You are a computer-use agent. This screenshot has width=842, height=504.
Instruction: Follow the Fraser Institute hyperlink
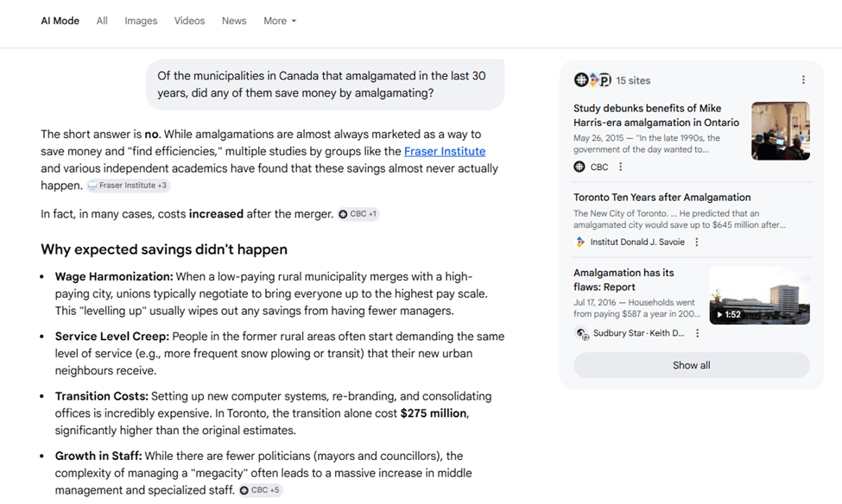[x=445, y=151]
